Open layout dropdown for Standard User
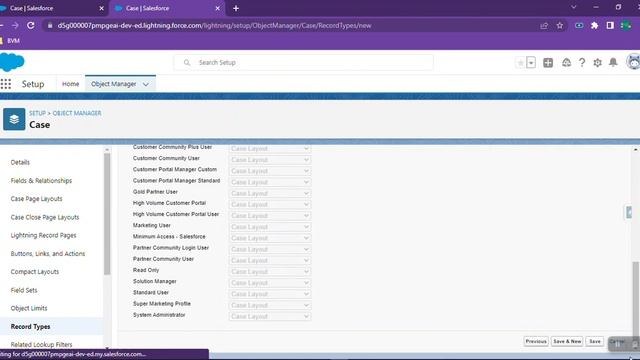Screen dimensions: 640x360 [270, 294]
